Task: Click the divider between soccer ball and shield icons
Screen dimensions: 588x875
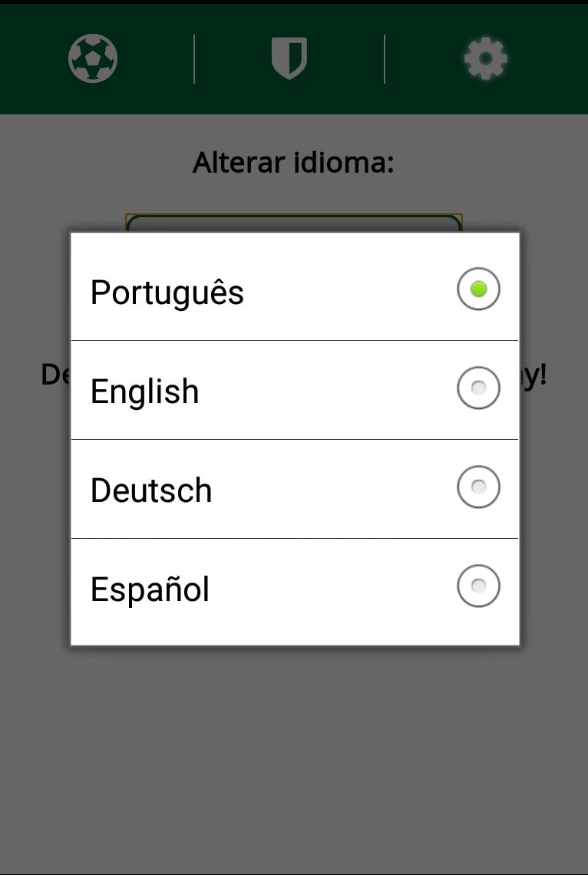Action: (194, 58)
